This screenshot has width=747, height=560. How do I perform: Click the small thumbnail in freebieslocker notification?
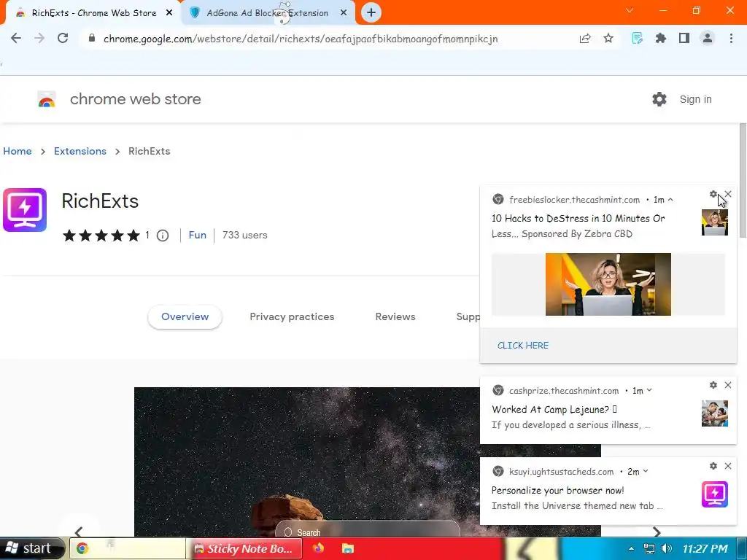click(715, 222)
